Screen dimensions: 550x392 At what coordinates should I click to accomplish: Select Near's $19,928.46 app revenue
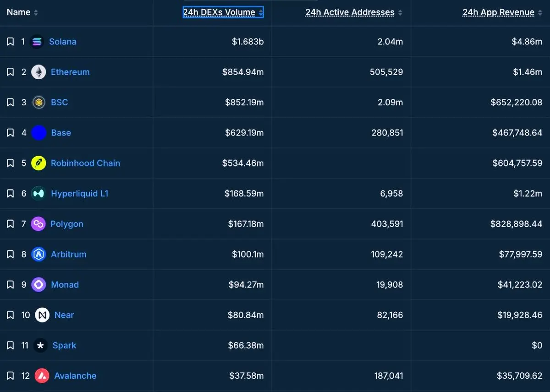pyautogui.click(x=519, y=315)
